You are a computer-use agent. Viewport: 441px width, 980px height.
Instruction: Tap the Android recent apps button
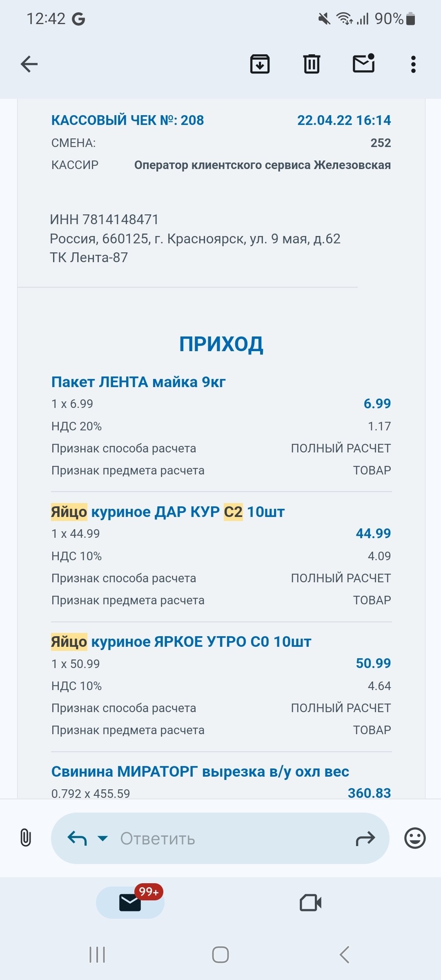click(x=97, y=955)
